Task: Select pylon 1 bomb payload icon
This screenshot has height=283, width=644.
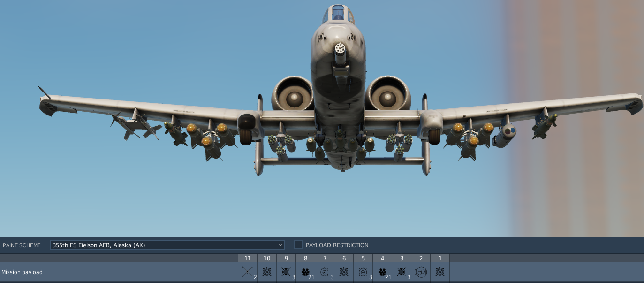Action: 440,272
